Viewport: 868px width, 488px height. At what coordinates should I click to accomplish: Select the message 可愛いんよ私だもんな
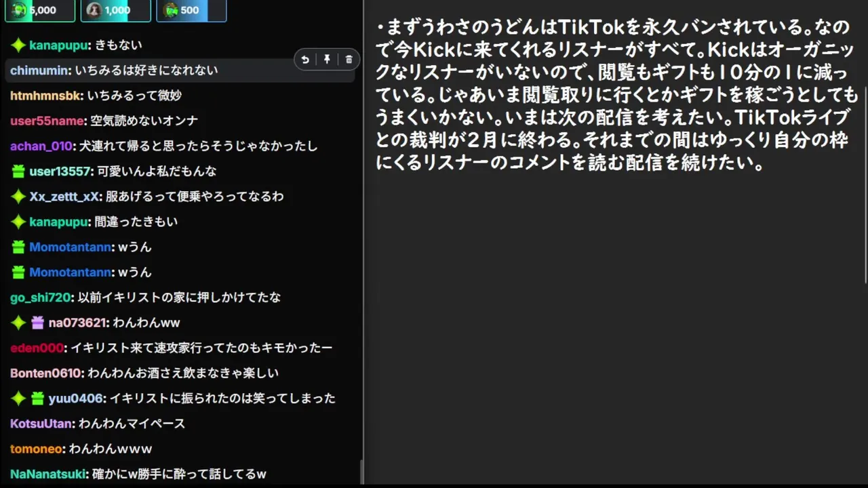(x=157, y=171)
